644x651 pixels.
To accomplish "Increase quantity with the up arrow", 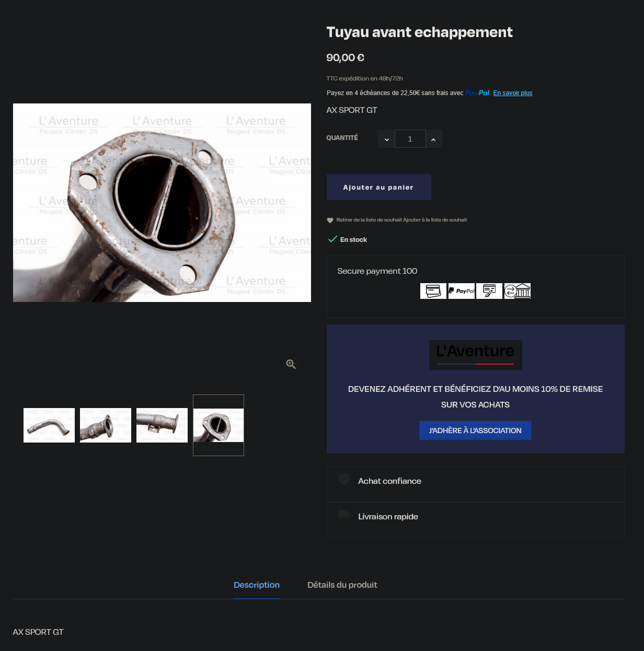I will point(434,139).
